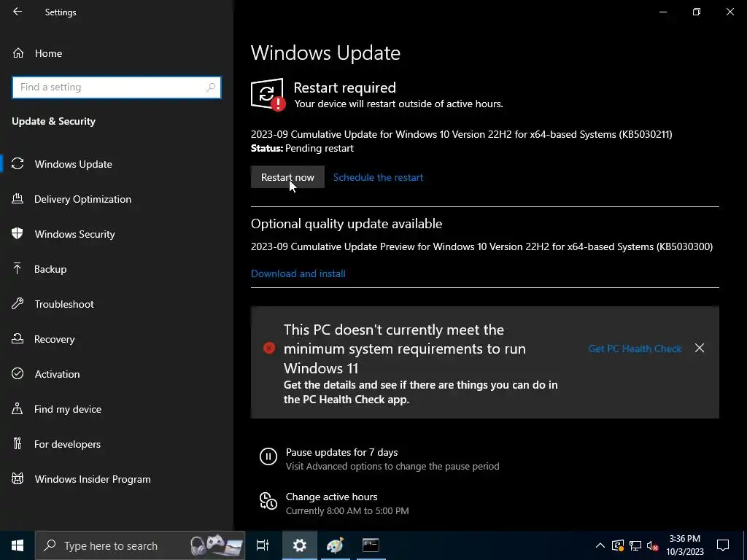Click the Windows Insider Program cat icon
Viewport: 747px width, 560px height.
point(18,478)
